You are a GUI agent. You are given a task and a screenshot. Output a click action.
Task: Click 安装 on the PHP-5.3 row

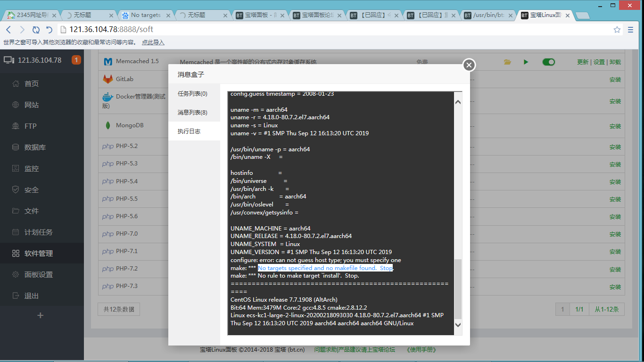coord(615,165)
